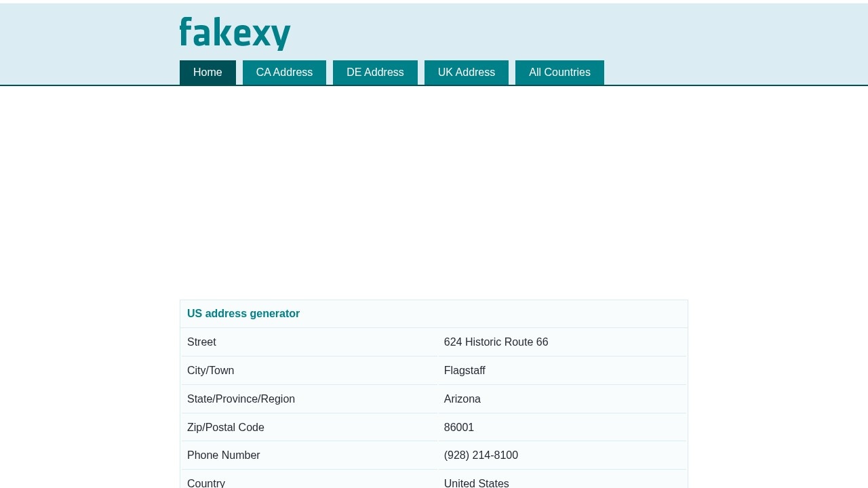This screenshot has height=488, width=868.
Task: Click the fakexy logo
Action: [x=235, y=32]
